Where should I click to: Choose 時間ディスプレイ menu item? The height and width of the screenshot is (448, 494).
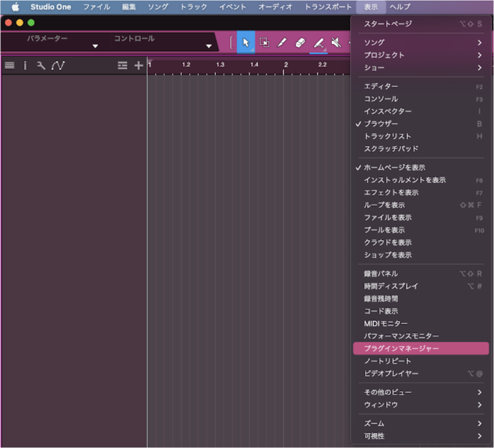click(421, 286)
